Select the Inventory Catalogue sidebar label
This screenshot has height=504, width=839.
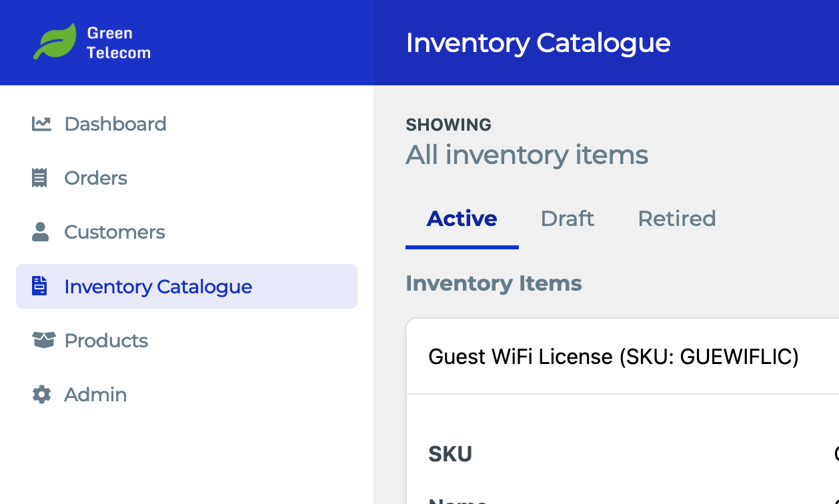158,287
